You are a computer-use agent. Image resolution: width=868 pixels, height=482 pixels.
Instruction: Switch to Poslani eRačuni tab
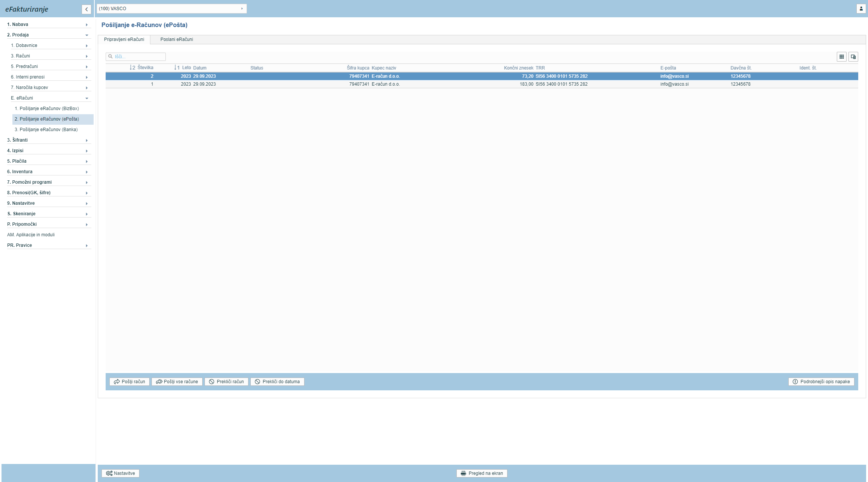point(177,39)
